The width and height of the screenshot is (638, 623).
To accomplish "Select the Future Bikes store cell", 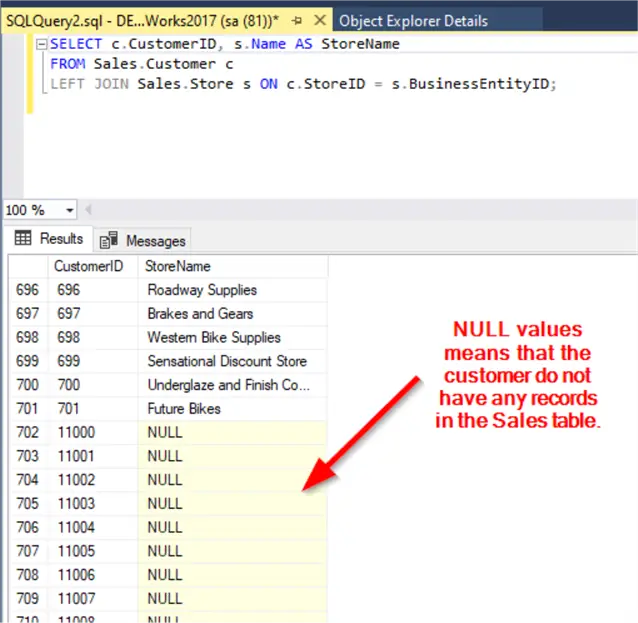I will coord(184,409).
